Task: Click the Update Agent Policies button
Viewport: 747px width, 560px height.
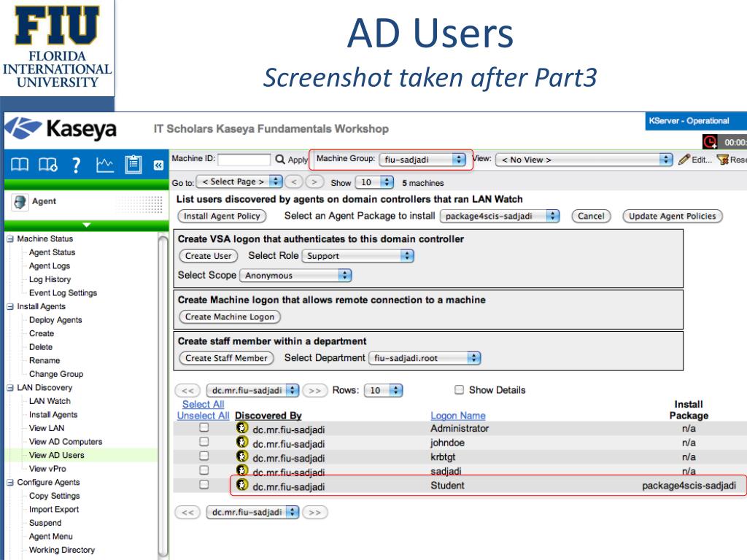Action: click(x=672, y=216)
